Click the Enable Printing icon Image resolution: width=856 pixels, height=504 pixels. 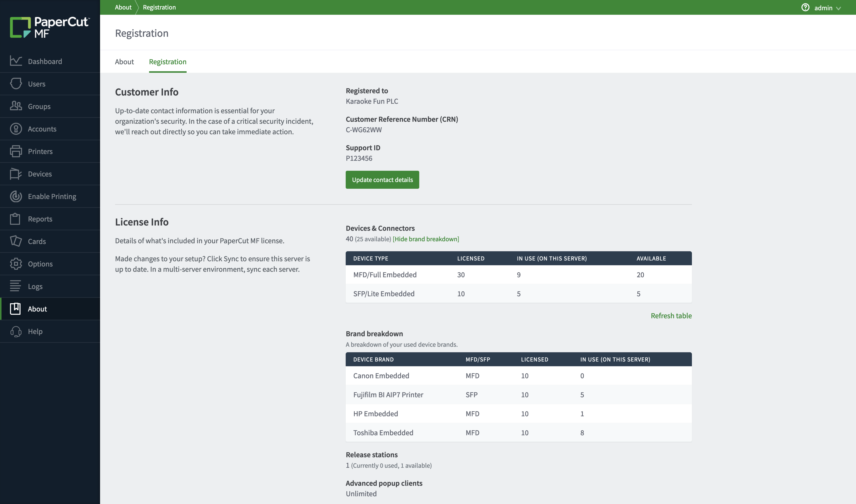(16, 196)
